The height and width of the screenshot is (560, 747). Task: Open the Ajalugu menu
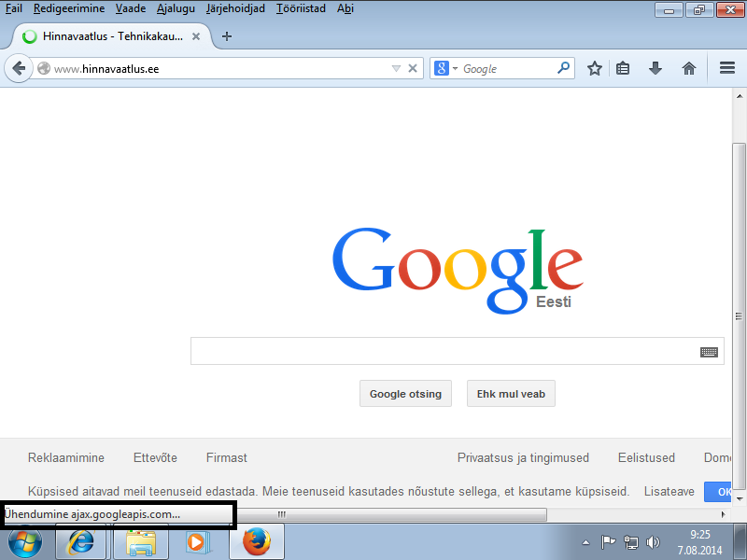176,8
